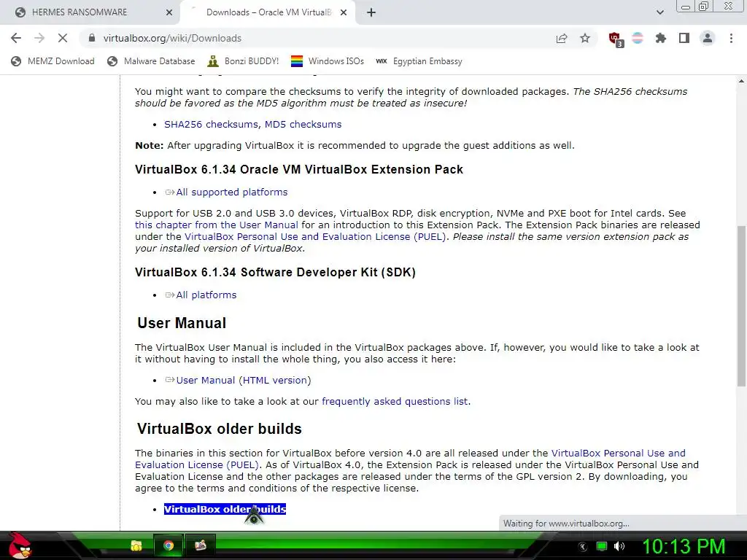Screen dimensions: 747x560
Task: Click the 10:13 PM taskbar clock
Action: point(684,546)
